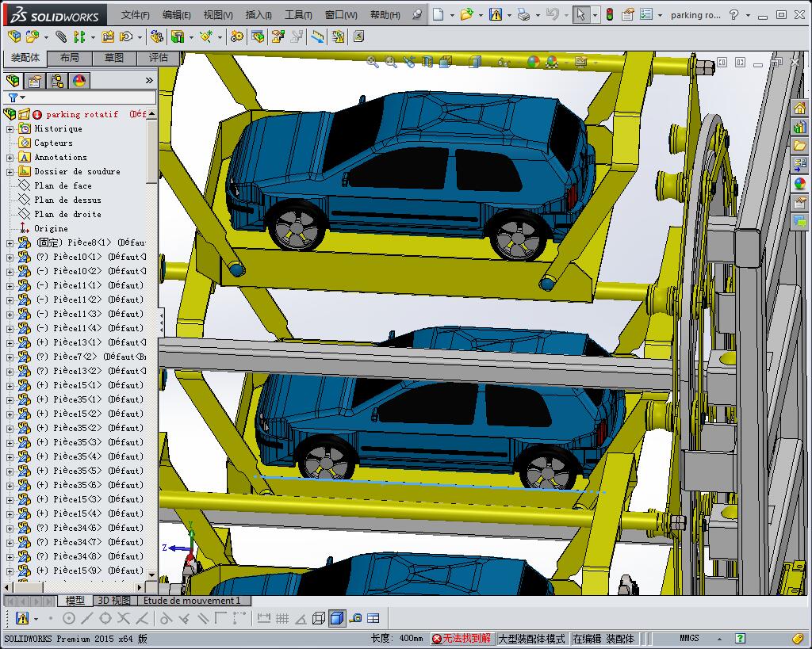
Task: Switch to the Etude de mouvement 1 tab
Action: (x=192, y=601)
